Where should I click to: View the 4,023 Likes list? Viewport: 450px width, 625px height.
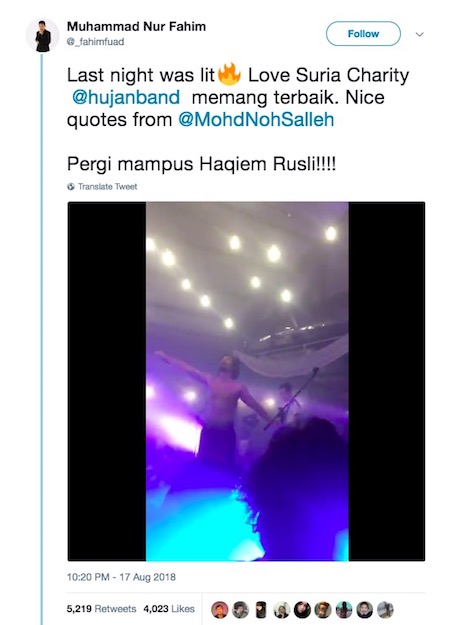point(169,609)
